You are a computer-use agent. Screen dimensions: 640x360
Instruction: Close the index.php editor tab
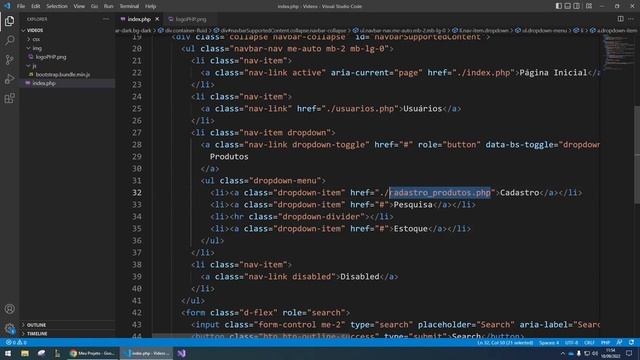(157, 19)
